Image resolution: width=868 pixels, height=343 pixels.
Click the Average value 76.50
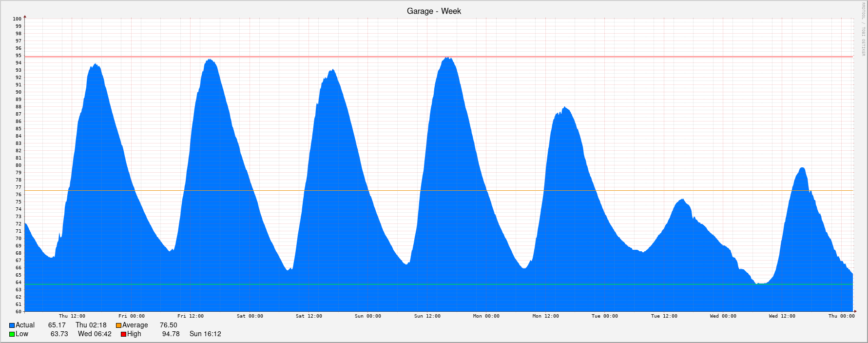(x=168, y=325)
